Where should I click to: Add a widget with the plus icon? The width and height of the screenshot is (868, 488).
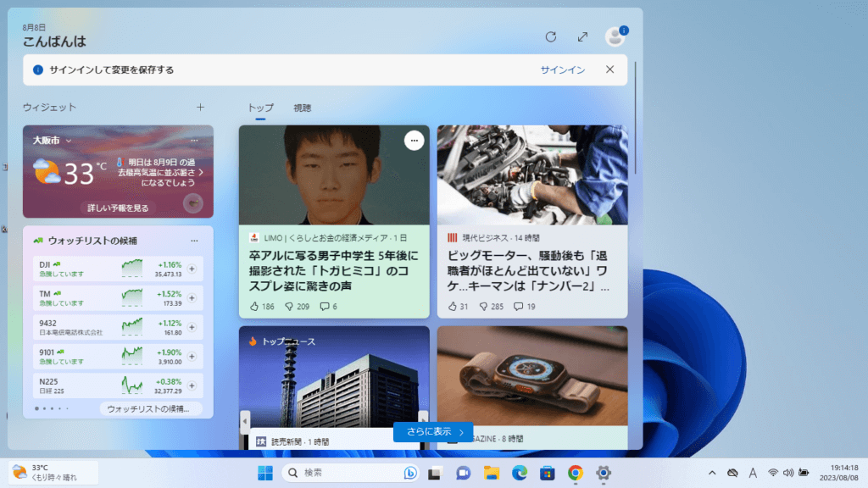pos(201,108)
